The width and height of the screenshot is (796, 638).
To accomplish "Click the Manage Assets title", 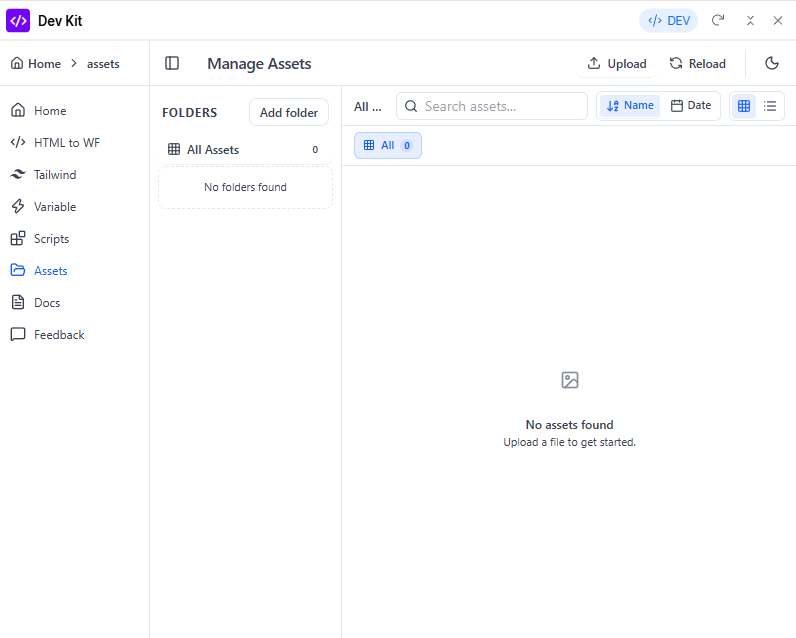I will pyautogui.click(x=259, y=64).
